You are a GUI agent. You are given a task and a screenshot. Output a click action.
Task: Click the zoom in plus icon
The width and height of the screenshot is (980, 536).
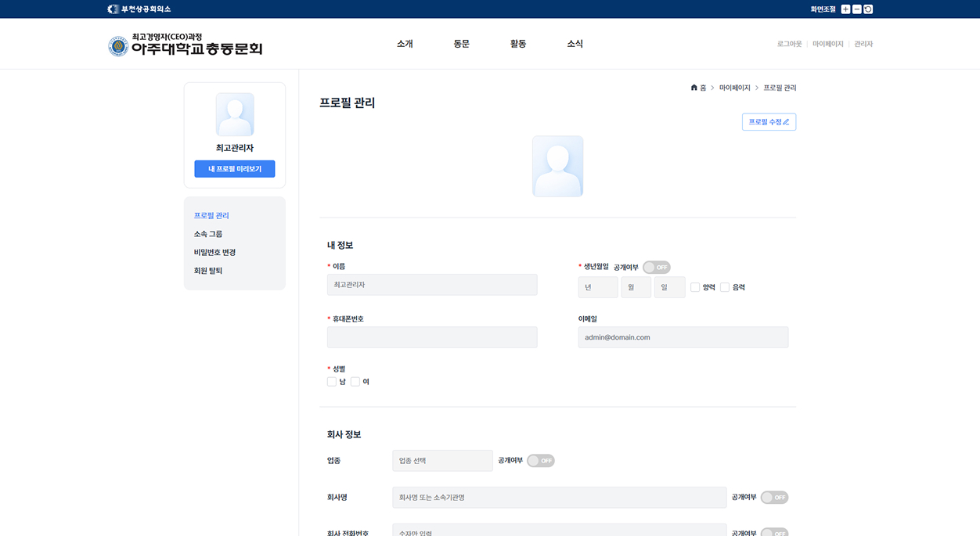point(845,9)
